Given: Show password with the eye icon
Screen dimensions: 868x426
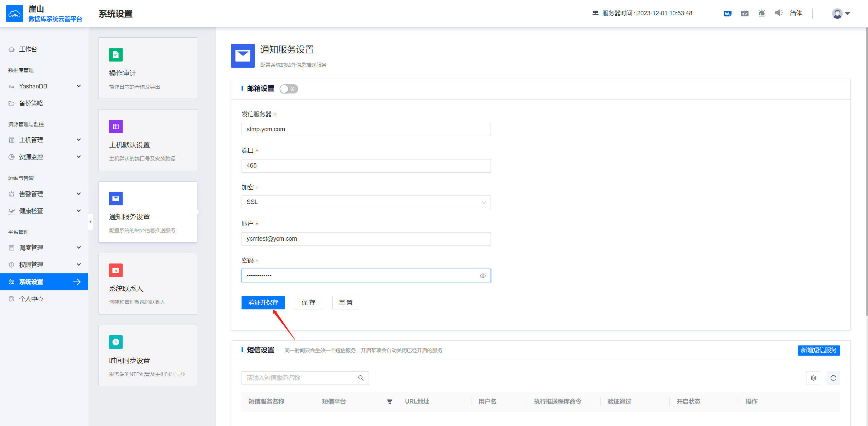Looking at the screenshot, I should [483, 276].
